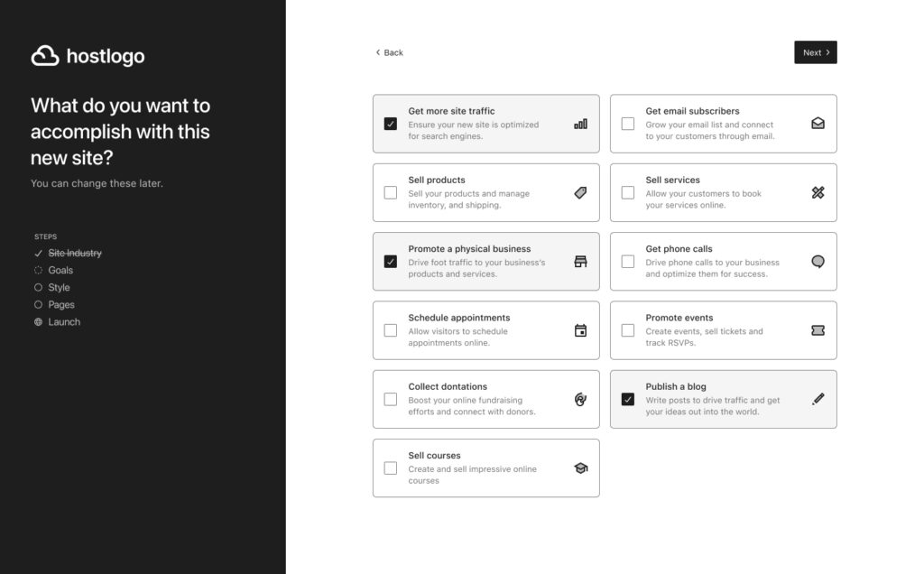Check the Promote events checkbox

(x=628, y=330)
